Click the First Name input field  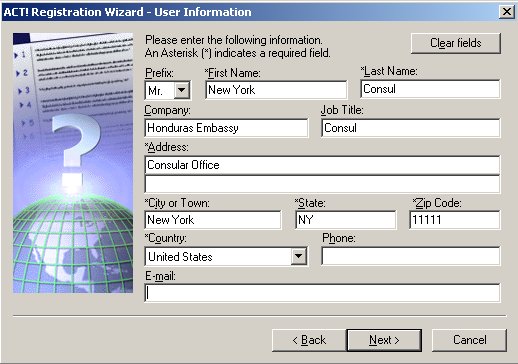point(276,90)
